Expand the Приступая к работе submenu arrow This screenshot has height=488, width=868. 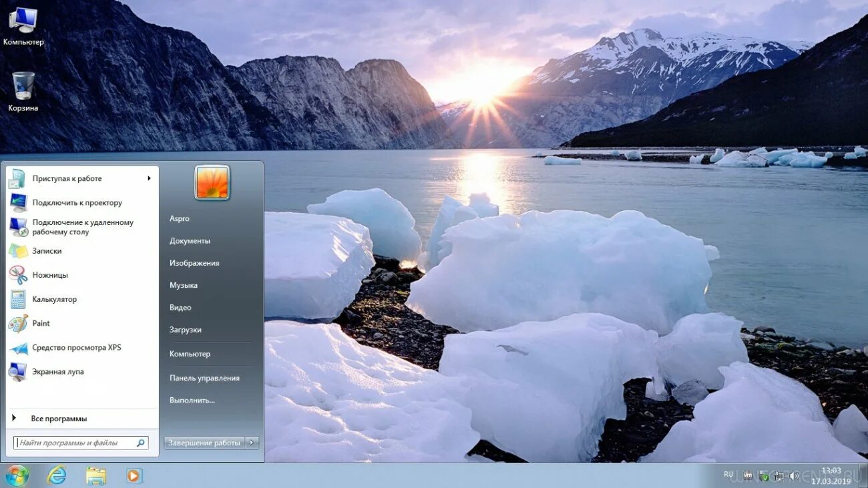click(149, 178)
